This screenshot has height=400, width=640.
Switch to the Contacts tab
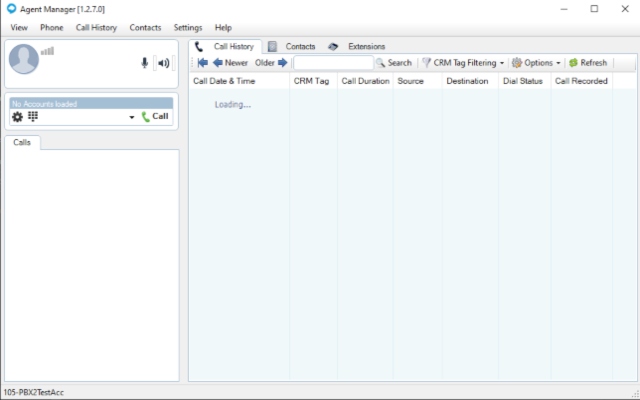292,46
